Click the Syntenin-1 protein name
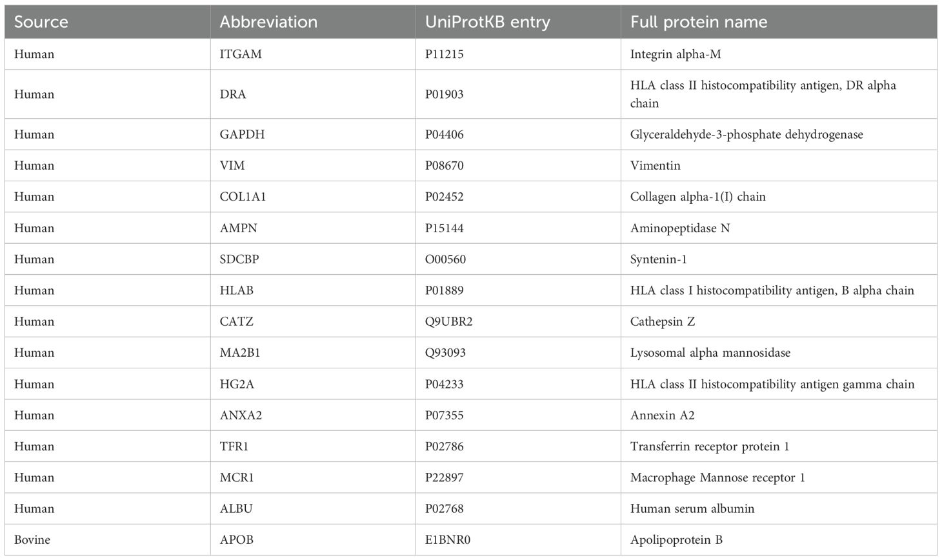 [658, 259]
